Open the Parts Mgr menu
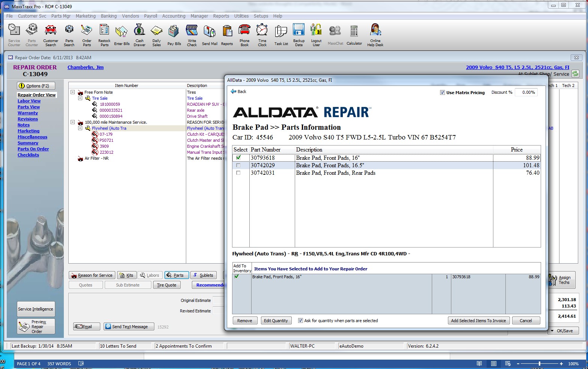Viewport: 588px width, 369px height. coord(61,16)
